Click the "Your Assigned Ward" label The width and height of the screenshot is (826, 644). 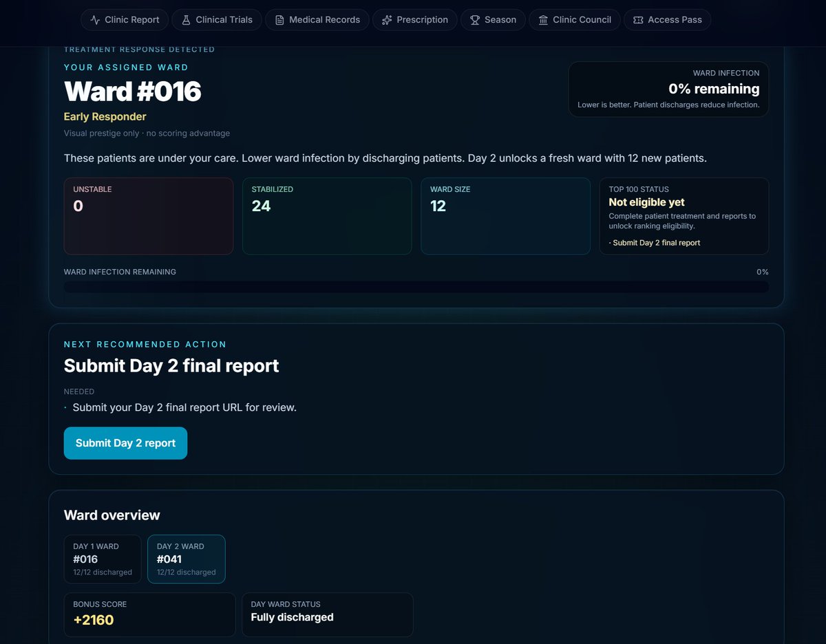click(x=126, y=67)
